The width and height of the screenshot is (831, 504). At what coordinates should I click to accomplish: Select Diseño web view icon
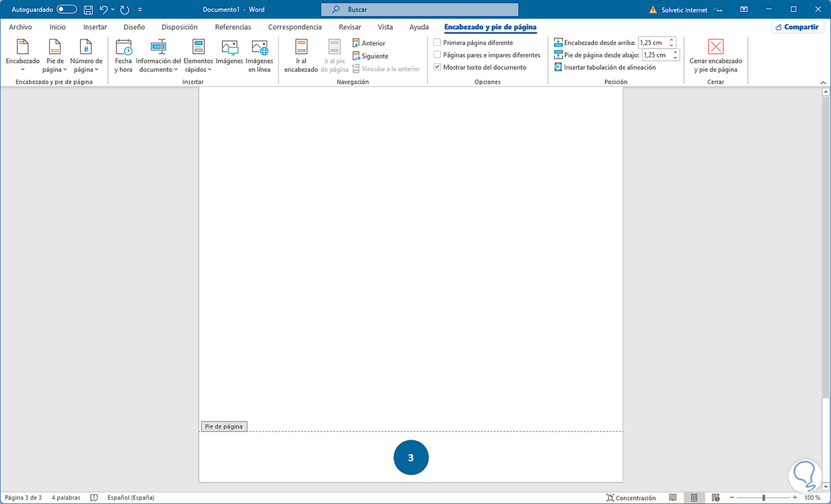[715, 497]
